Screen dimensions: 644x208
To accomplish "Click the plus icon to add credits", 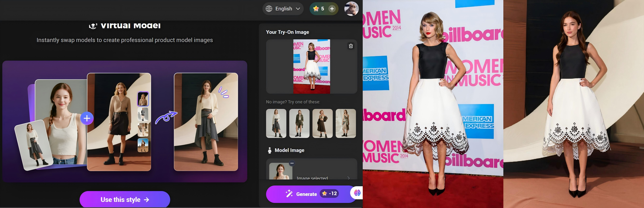I will click(332, 9).
